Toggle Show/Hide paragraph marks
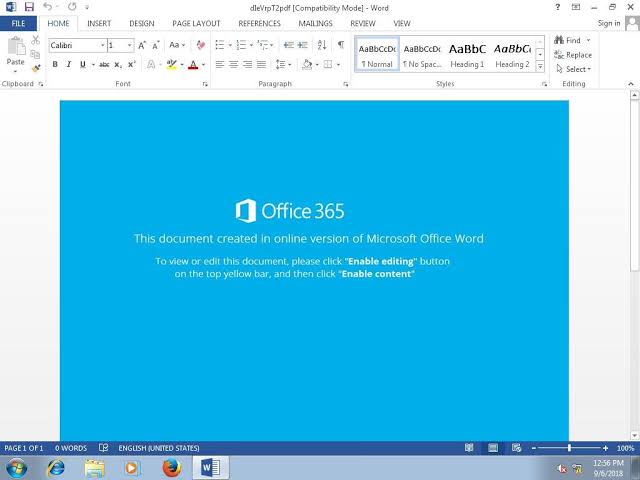The image size is (640, 480). click(x=340, y=45)
